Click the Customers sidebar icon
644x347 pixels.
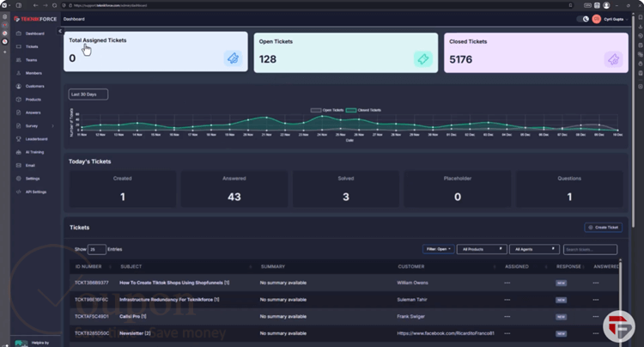click(x=19, y=86)
